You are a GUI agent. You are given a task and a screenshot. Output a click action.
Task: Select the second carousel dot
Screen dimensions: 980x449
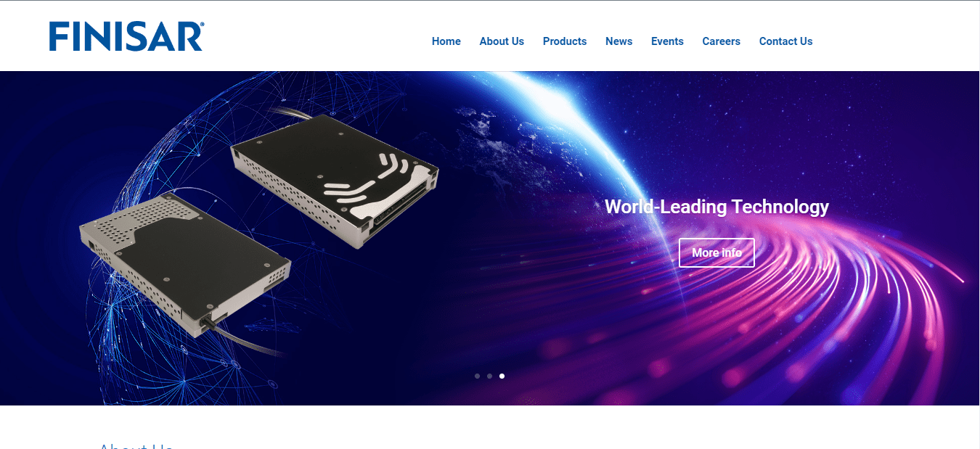tap(489, 376)
